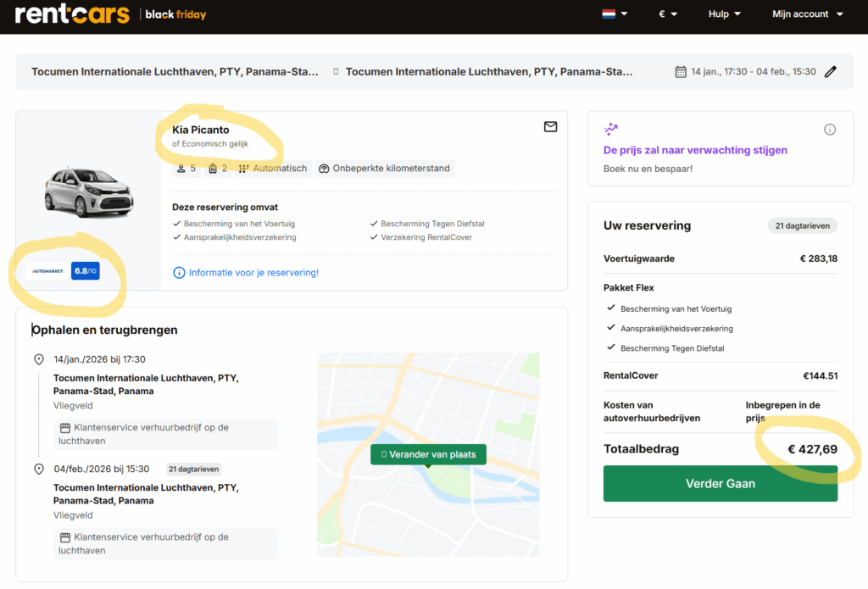The image size is (868, 589).
Task: Click the pencil edit icon in search bar
Action: click(831, 72)
